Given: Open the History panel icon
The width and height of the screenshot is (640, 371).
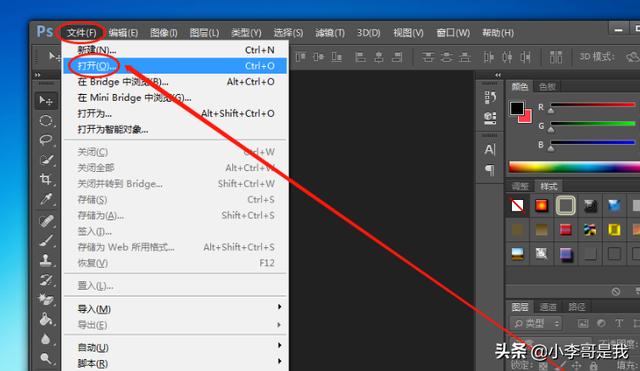Looking at the screenshot, I should click(490, 97).
